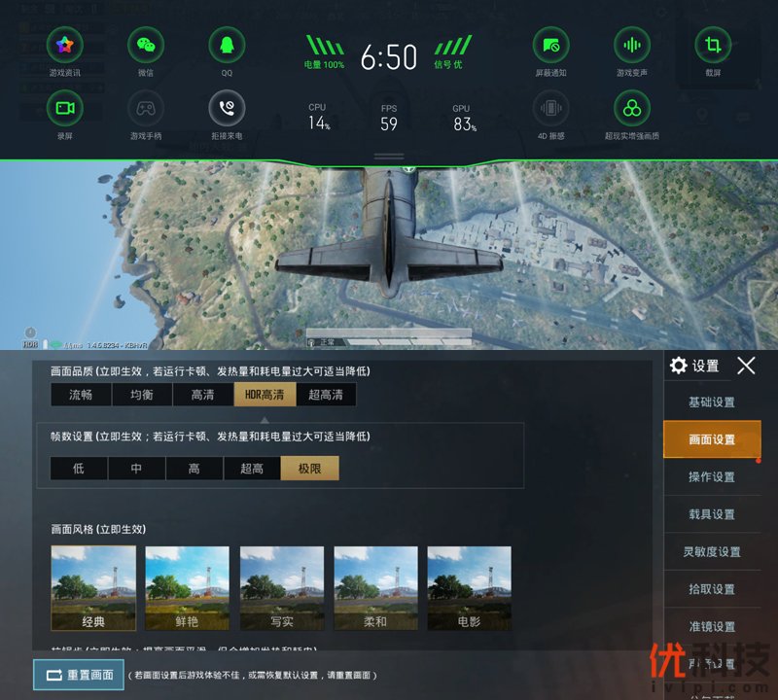Image resolution: width=778 pixels, height=700 pixels.
Task: Toggle 屏蔽通知 notification blocking
Action: 551,46
